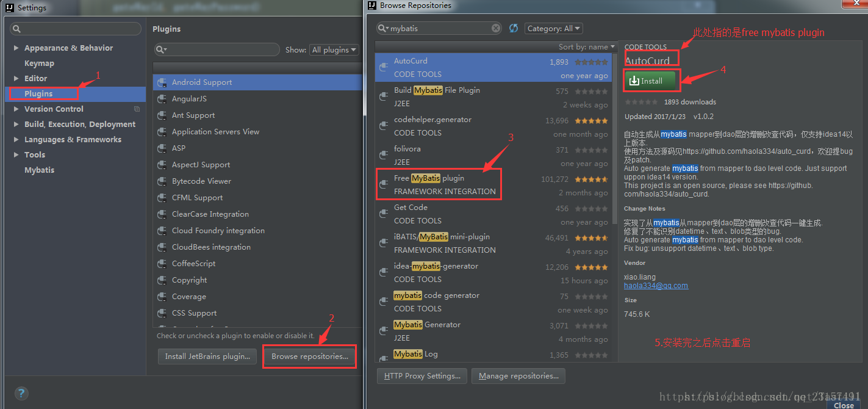Click the iBATIS/MyBatis mini-plugin icon
The width and height of the screenshot is (868, 409).
tap(384, 243)
